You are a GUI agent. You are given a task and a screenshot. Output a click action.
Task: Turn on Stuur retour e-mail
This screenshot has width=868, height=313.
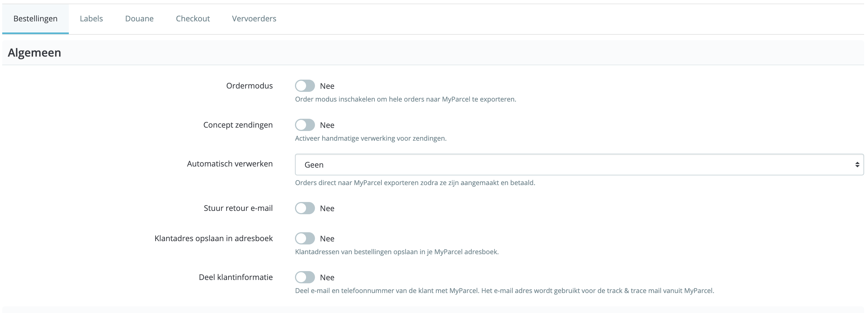(305, 208)
